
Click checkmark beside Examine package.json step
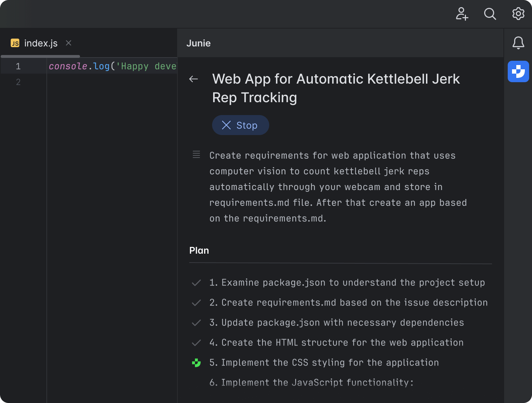tap(196, 283)
